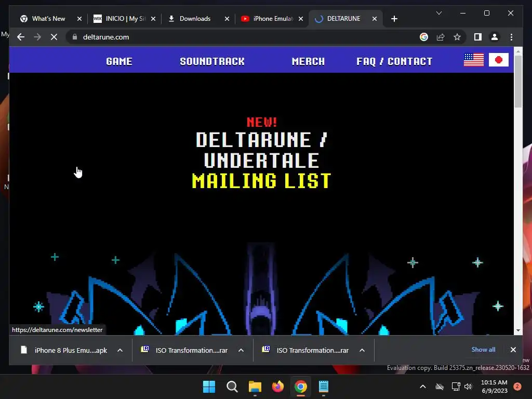Close the downloads bar
The height and width of the screenshot is (399, 532).
coord(513,350)
